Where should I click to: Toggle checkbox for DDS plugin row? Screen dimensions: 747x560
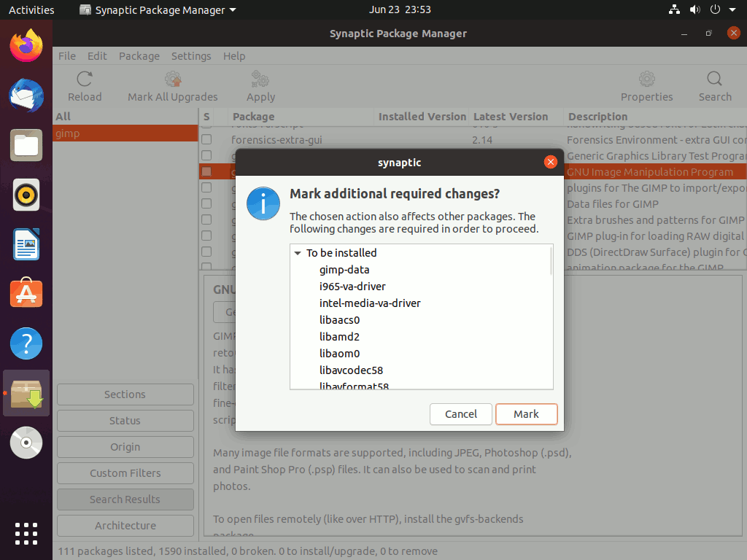pos(206,252)
